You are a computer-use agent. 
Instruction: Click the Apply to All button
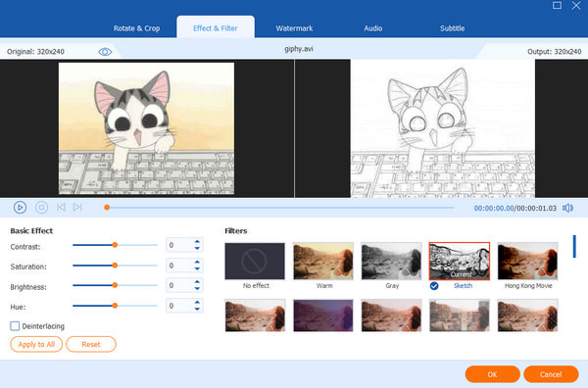click(36, 344)
